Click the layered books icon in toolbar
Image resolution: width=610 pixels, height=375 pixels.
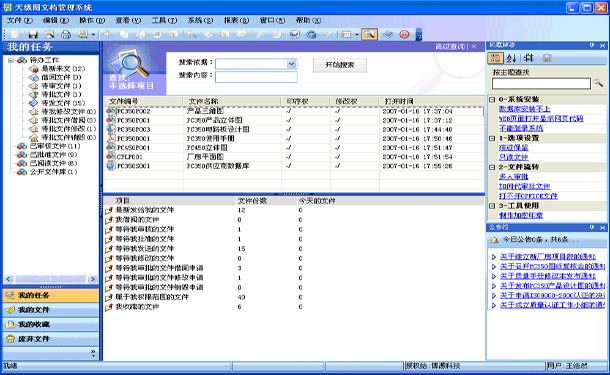click(x=388, y=35)
